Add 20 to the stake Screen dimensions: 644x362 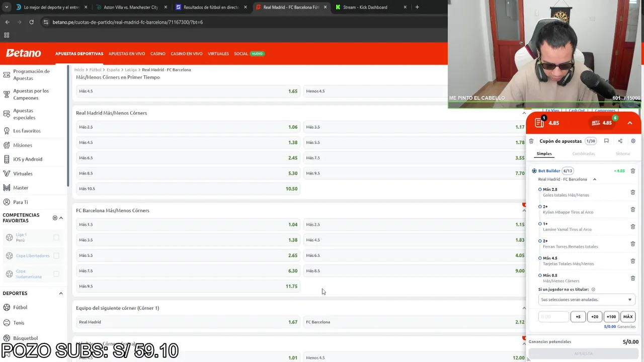click(595, 317)
